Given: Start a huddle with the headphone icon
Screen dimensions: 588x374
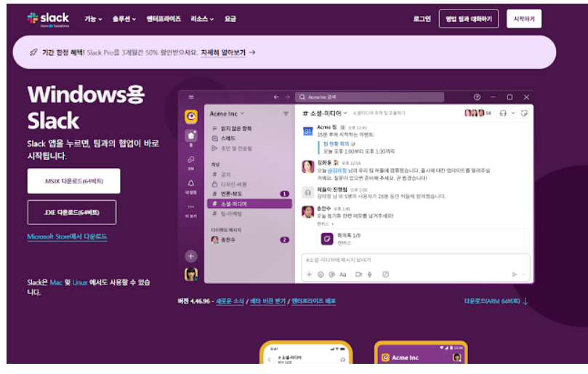Looking at the screenshot, I should click(503, 113).
